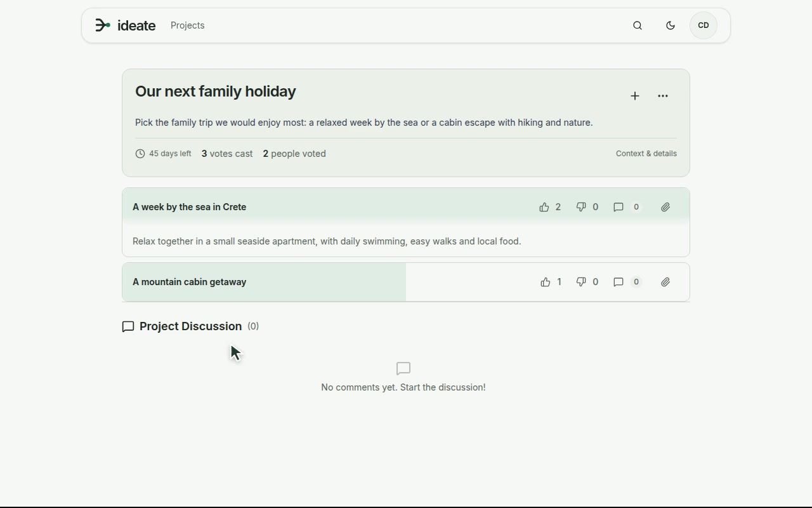Open the Projects nav link
The width and height of the screenshot is (812, 508).
pyautogui.click(x=187, y=25)
